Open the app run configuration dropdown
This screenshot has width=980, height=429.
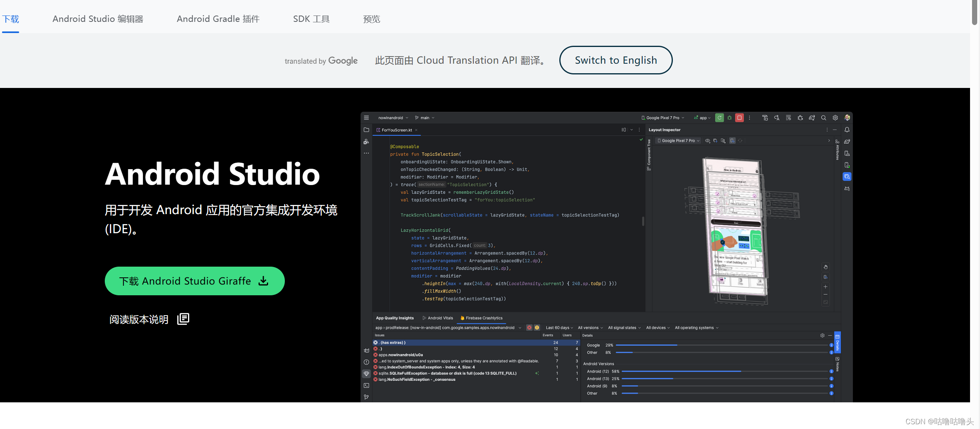click(702, 118)
